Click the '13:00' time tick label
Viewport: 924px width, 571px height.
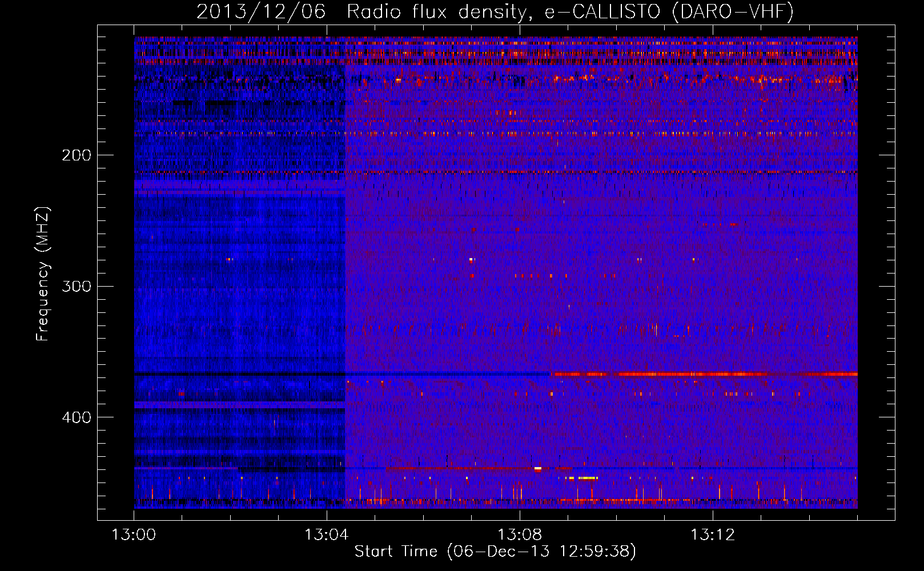134,535
